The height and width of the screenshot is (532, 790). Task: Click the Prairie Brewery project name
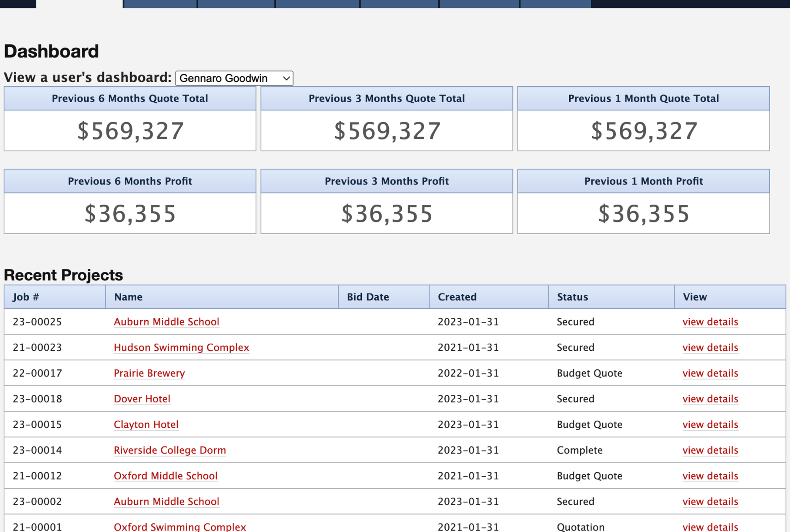[x=149, y=373]
